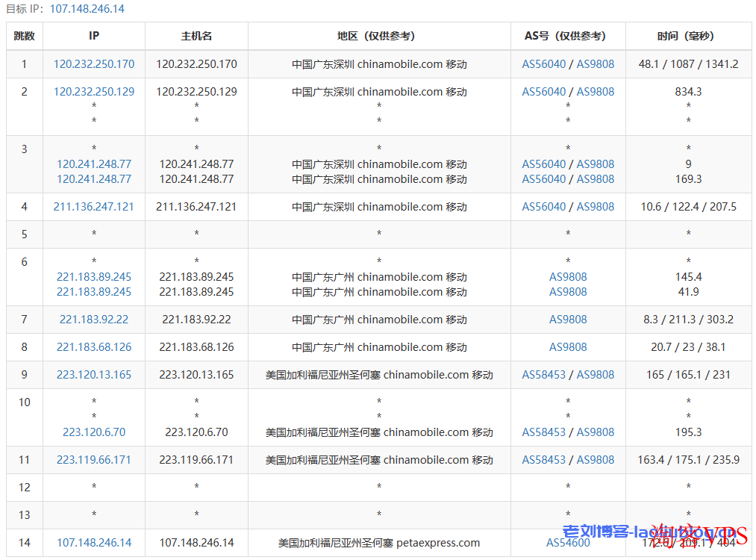Click time value 163.4 / 175.1 / 235.9
Viewport: 756px width, 560px height.
pos(688,460)
